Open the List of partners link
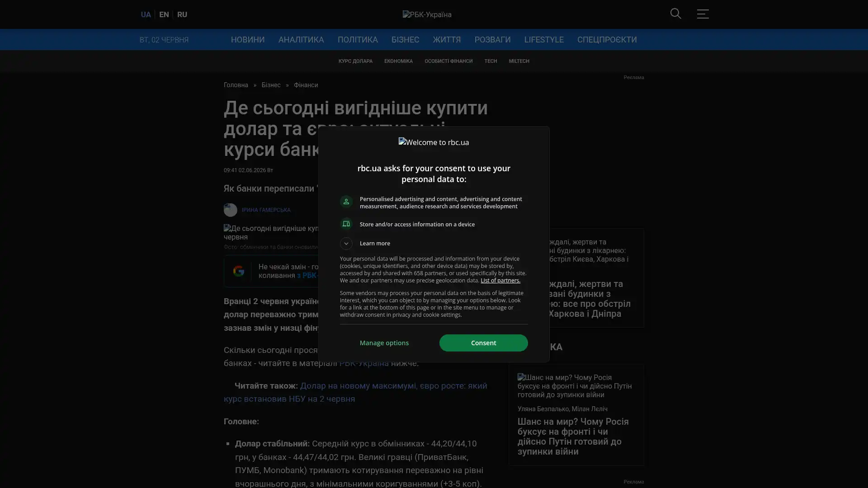This screenshot has width=868, height=488. coord(500,281)
